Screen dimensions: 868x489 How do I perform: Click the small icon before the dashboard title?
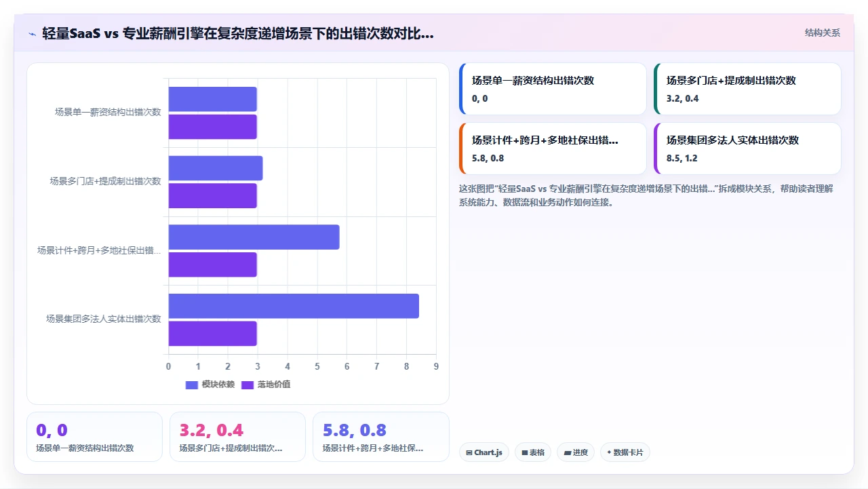click(x=32, y=33)
